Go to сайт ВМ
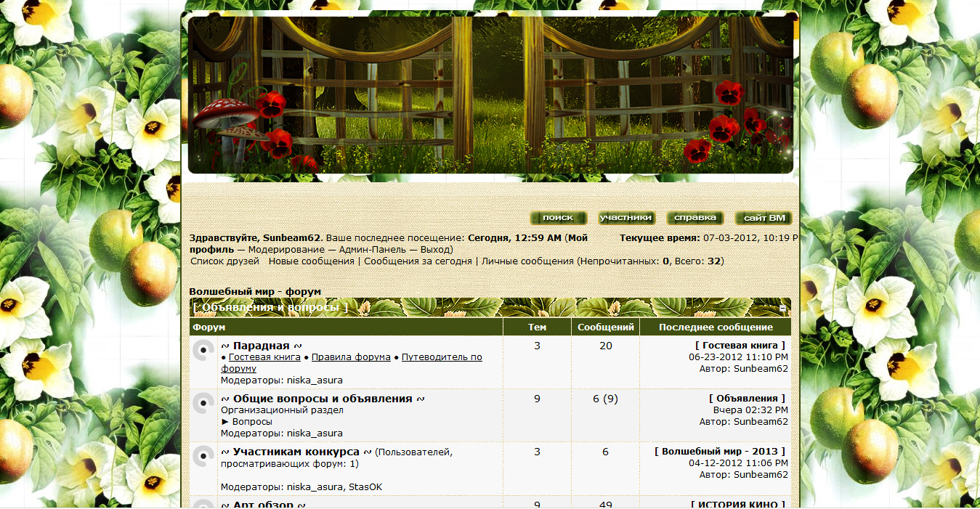Image resolution: width=980 pixels, height=509 pixels. 764,218
